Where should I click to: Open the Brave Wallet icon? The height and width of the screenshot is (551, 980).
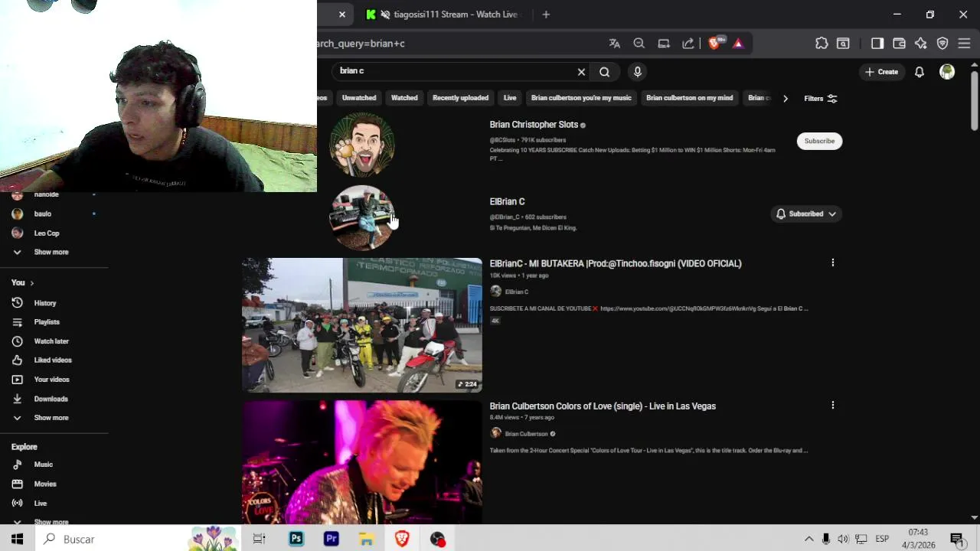[x=899, y=44]
